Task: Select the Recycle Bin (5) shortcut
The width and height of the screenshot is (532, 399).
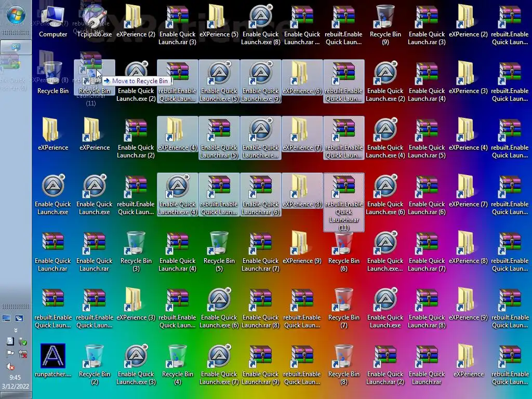Action: tap(219, 251)
